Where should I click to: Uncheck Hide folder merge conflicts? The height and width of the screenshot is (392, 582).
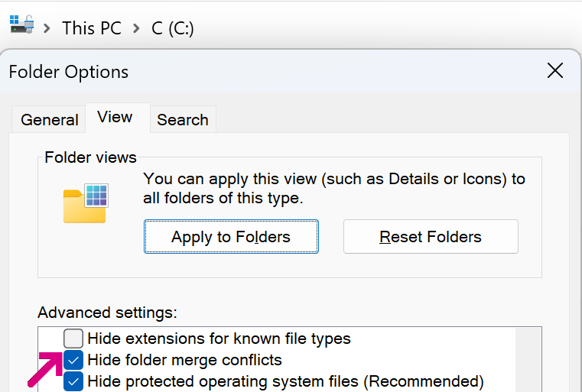(73, 360)
